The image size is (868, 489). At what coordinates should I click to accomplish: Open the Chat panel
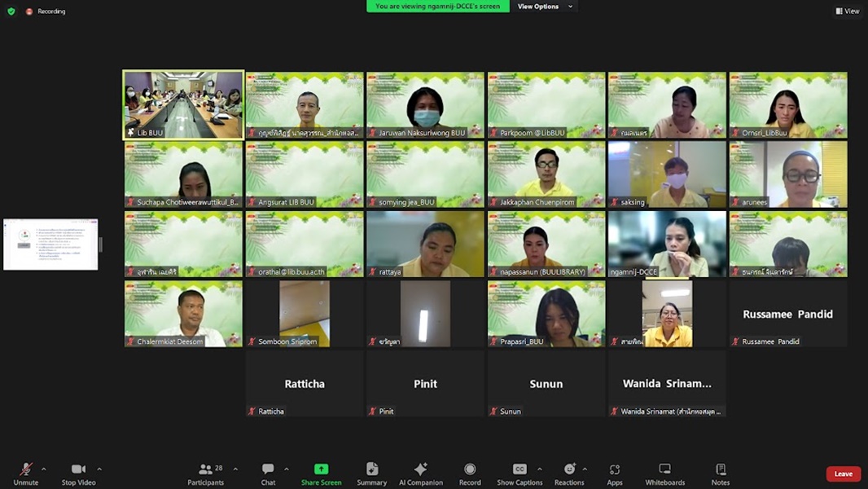pos(268,474)
